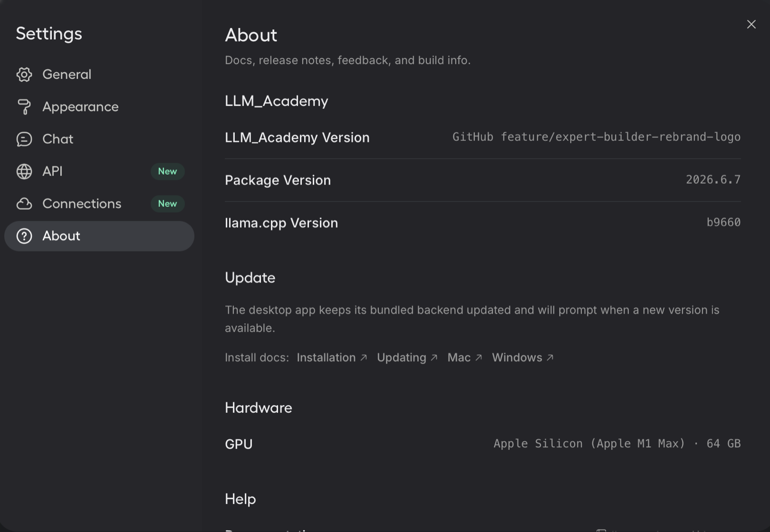Viewport: 770px width, 532px height.
Task: Click the New badge beside Connections
Action: [x=167, y=203]
